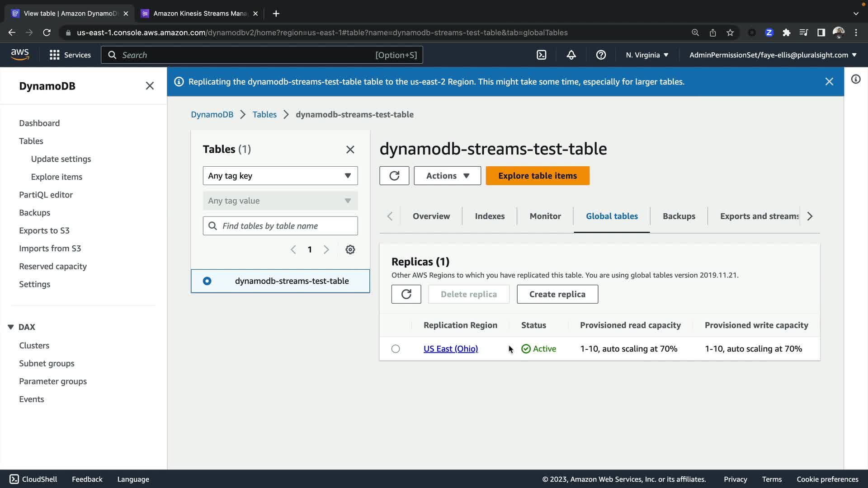868x488 pixels.
Task: Open table list preferences gear icon
Action: coord(350,249)
